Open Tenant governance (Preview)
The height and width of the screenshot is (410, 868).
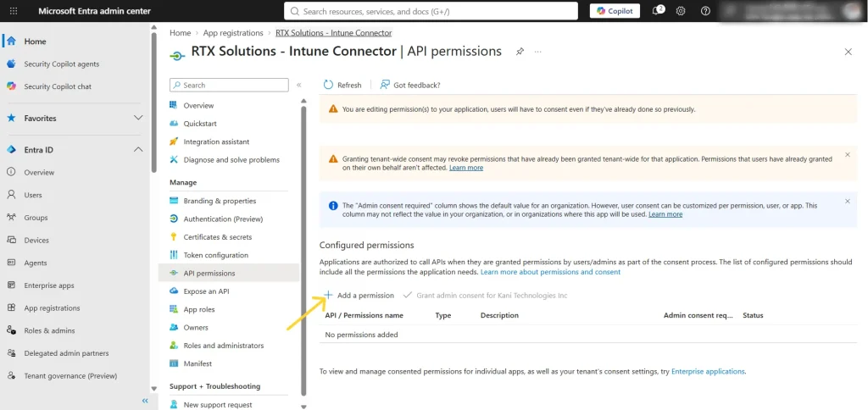tap(70, 376)
